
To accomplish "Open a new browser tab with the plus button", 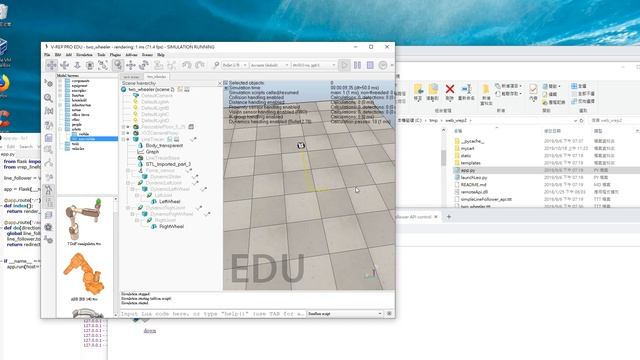I will (x=449, y=217).
